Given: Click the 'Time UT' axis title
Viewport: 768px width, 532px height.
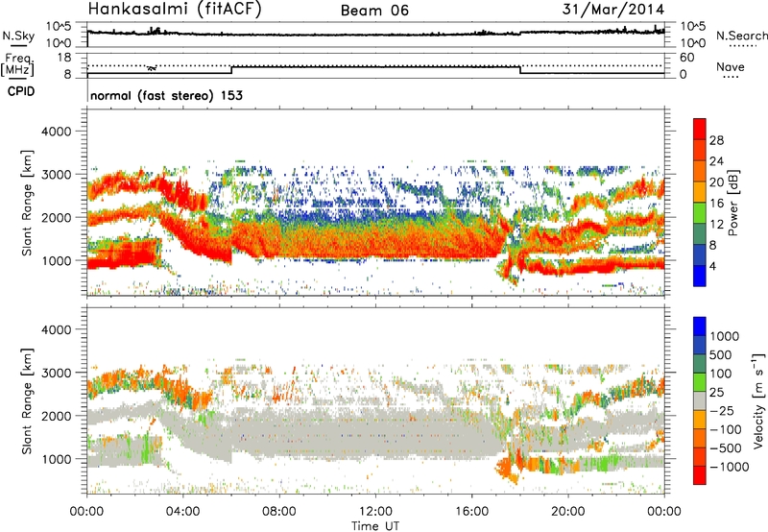Looking at the screenshot, I should pos(375,525).
